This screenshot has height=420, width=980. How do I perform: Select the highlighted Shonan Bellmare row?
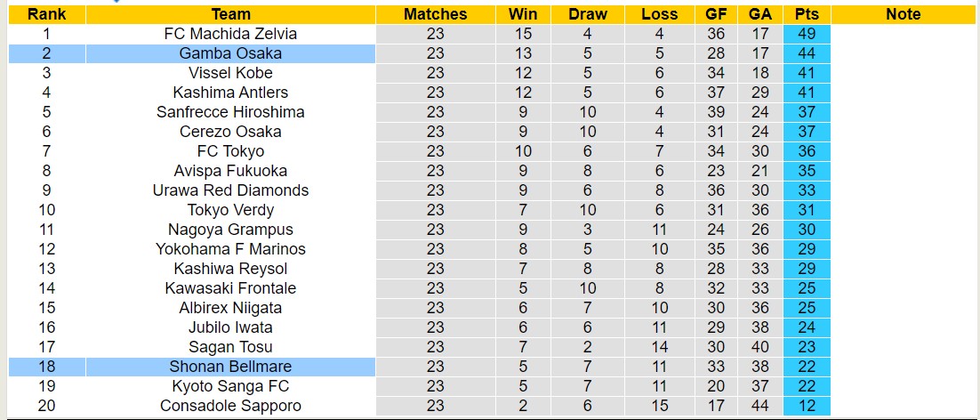pyautogui.click(x=231, y=367)
